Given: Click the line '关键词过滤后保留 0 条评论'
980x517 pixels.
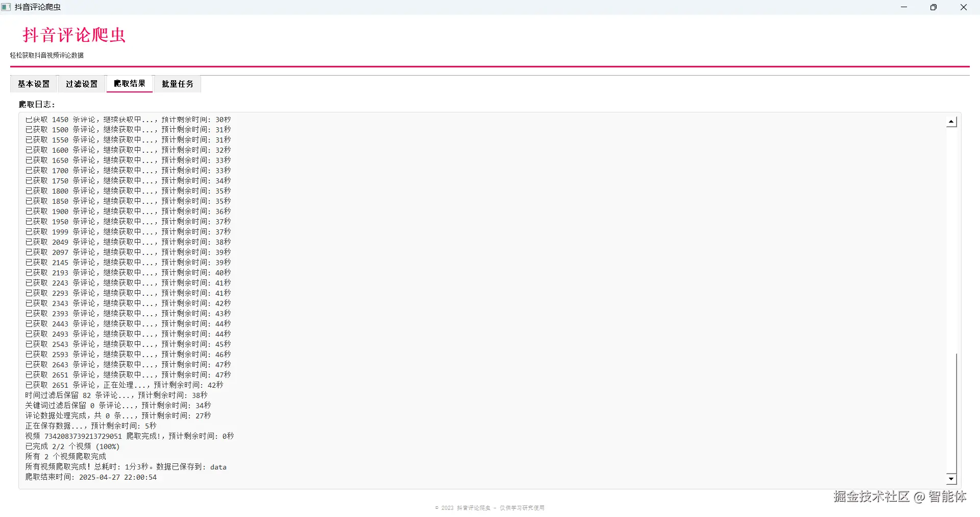Looking at the screenshot, I should click(x=118, y=406).
